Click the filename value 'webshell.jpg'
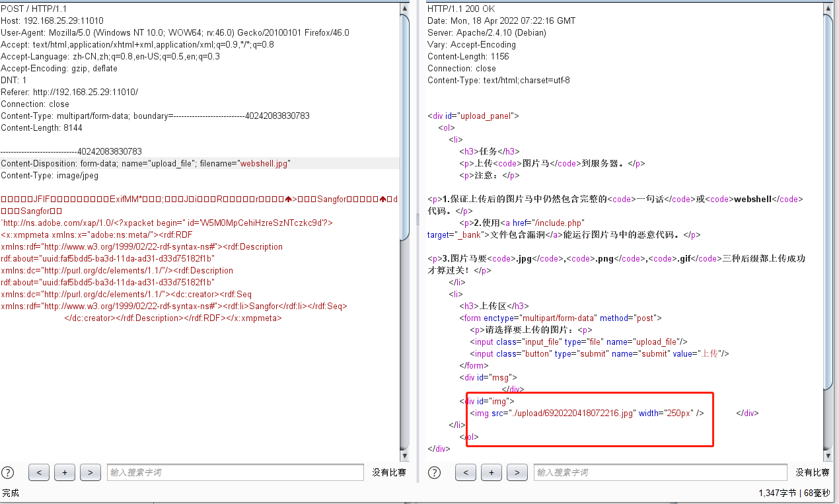This screenshot has width=839, height=504. point(264,163)
